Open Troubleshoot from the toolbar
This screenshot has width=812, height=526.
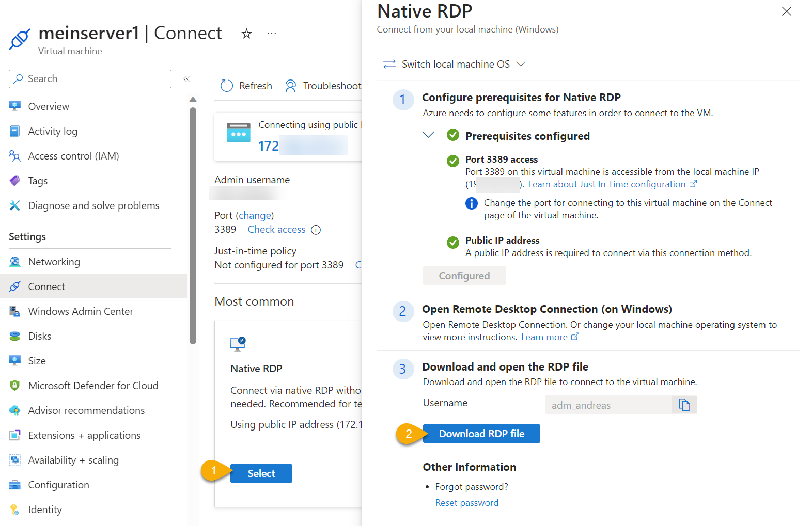323,86
